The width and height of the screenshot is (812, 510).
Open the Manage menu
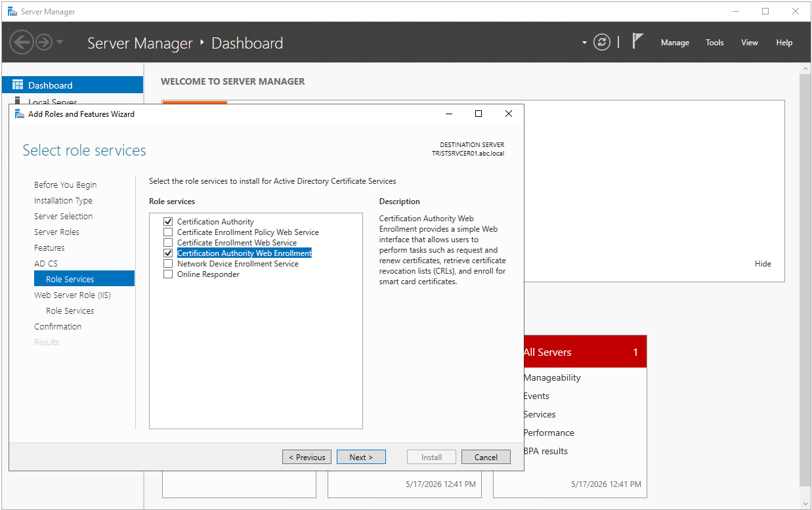point(675,43)
